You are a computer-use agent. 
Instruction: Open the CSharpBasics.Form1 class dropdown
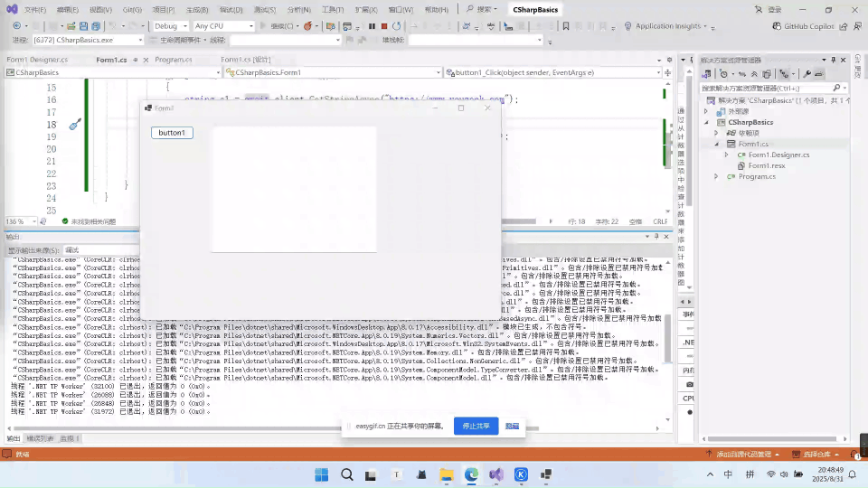333,72
